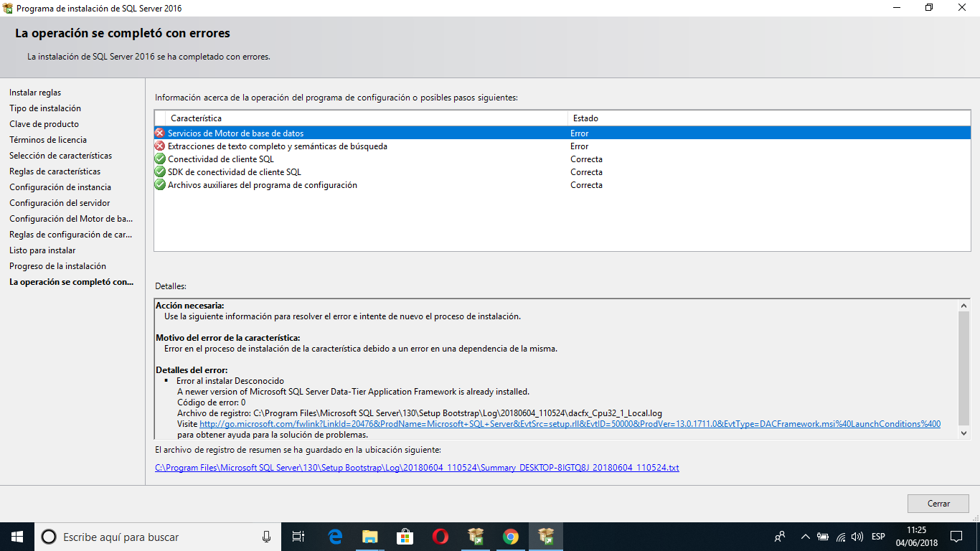Click Configuración del Motor de ba... step

71,219
